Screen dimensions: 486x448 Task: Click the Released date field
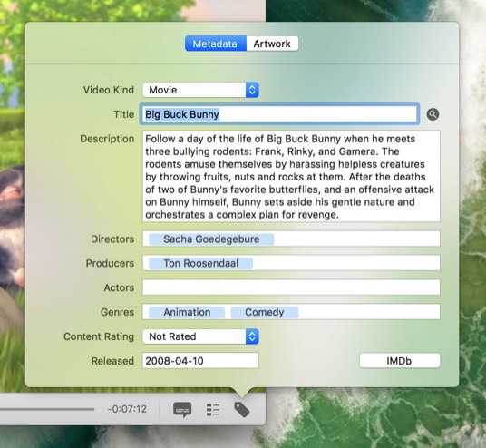click(x=200, y=361)
